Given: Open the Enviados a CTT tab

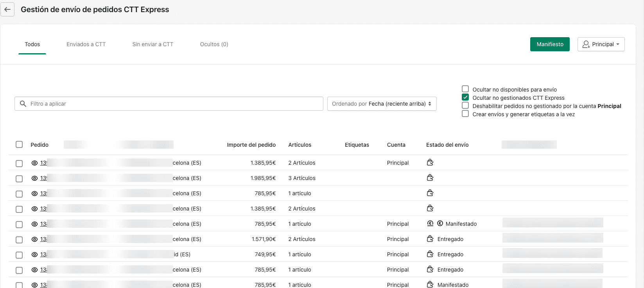Looking at the screenshot, I should pos(86,44).
